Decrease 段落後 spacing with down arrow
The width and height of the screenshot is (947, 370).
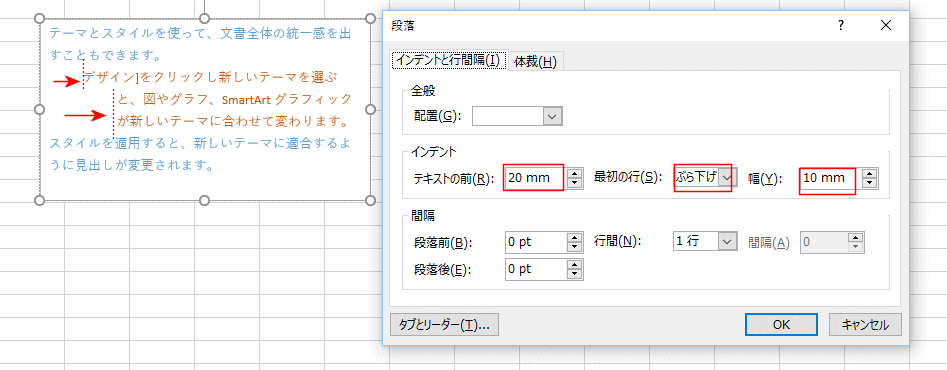(574, 275)
